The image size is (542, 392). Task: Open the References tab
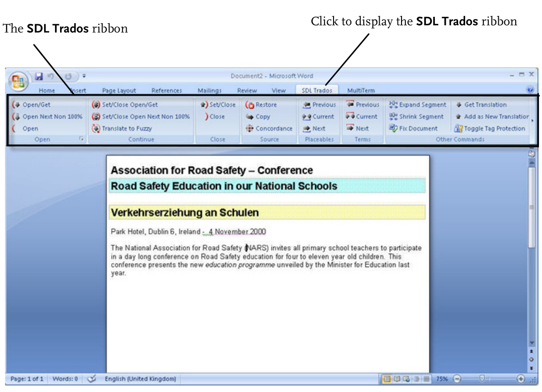click(x=167, y=90)
